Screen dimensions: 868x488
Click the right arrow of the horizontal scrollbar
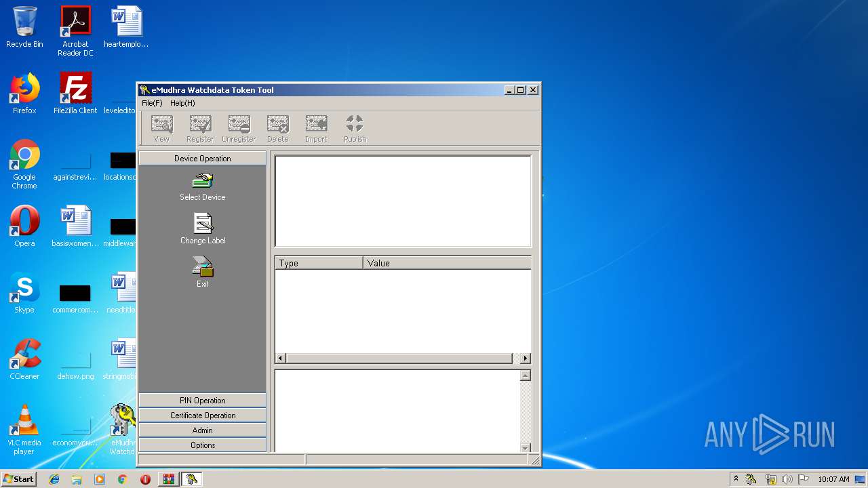click(x=526, y=358)
